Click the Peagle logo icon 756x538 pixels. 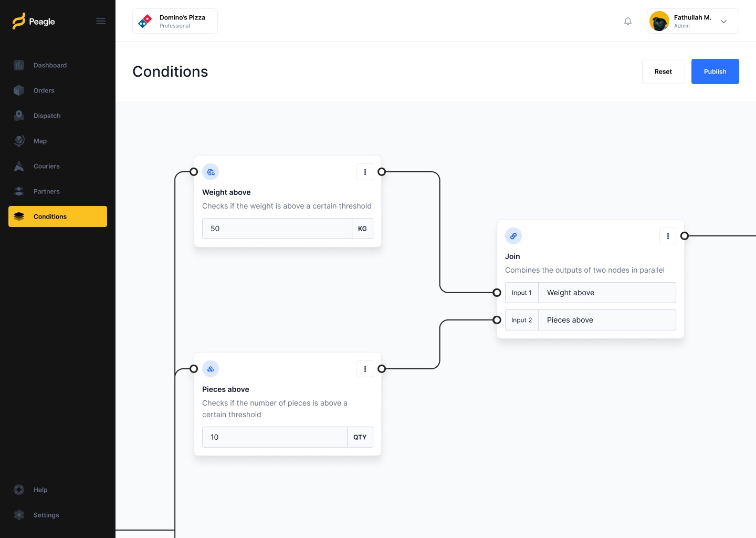coord(19,21)
